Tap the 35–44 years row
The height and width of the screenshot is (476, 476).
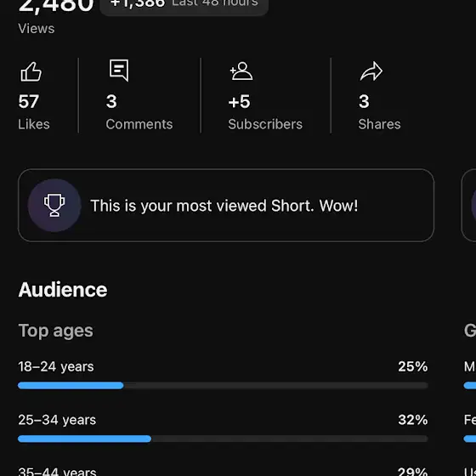pos(223,472)
